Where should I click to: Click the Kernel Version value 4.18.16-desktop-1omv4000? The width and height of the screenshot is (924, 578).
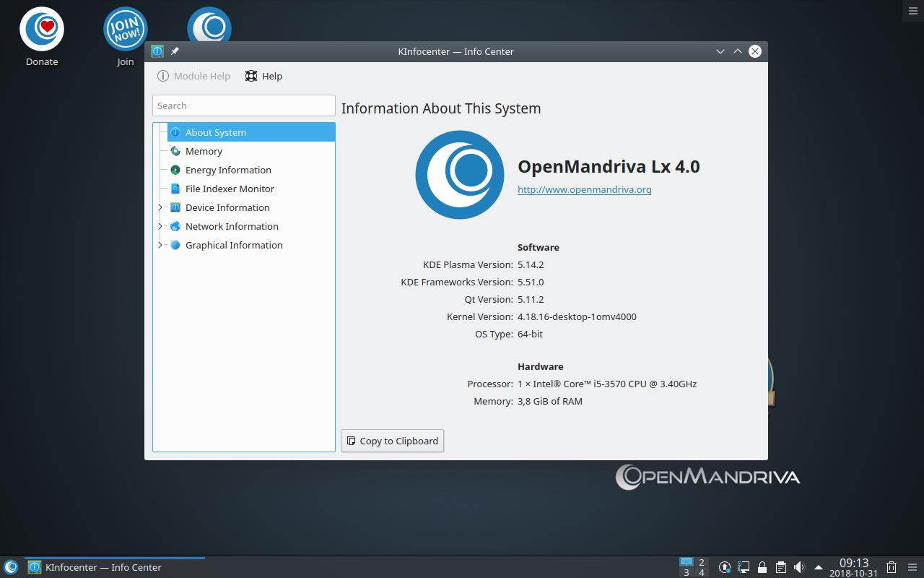(x=577, y=316)
